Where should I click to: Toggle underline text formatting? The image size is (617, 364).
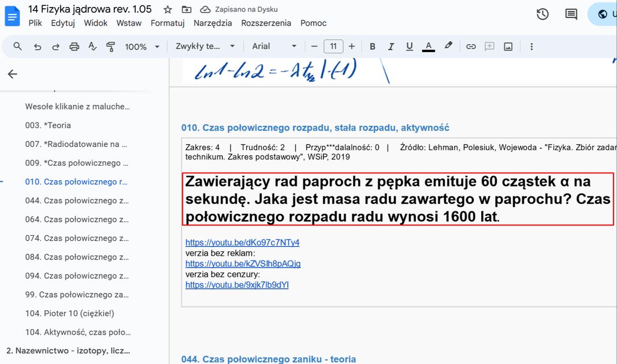[410, 47]
